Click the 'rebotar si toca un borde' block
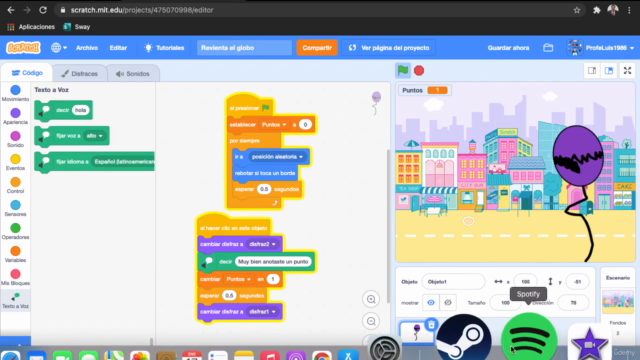 pyautogui.click(x=264, y=173)
